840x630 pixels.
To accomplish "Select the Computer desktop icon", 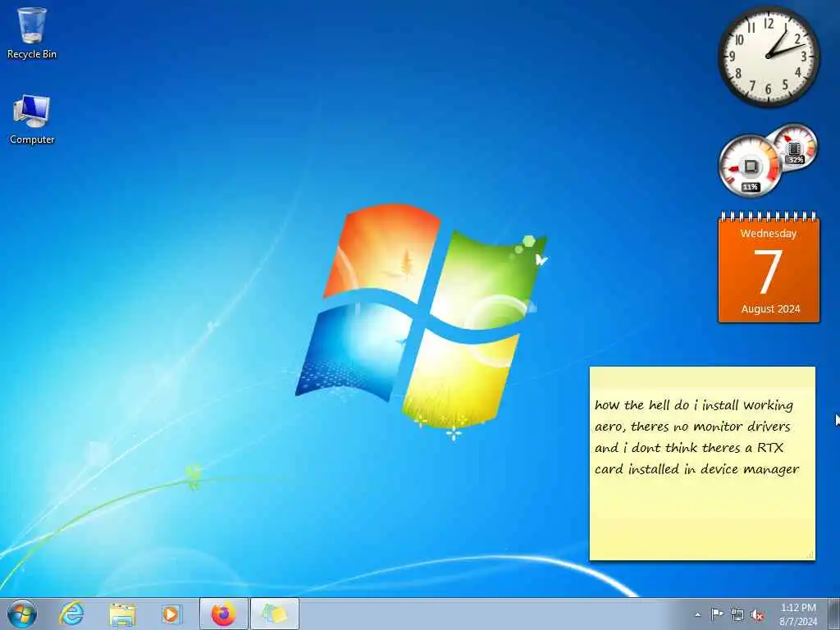I will coord(32,119).
